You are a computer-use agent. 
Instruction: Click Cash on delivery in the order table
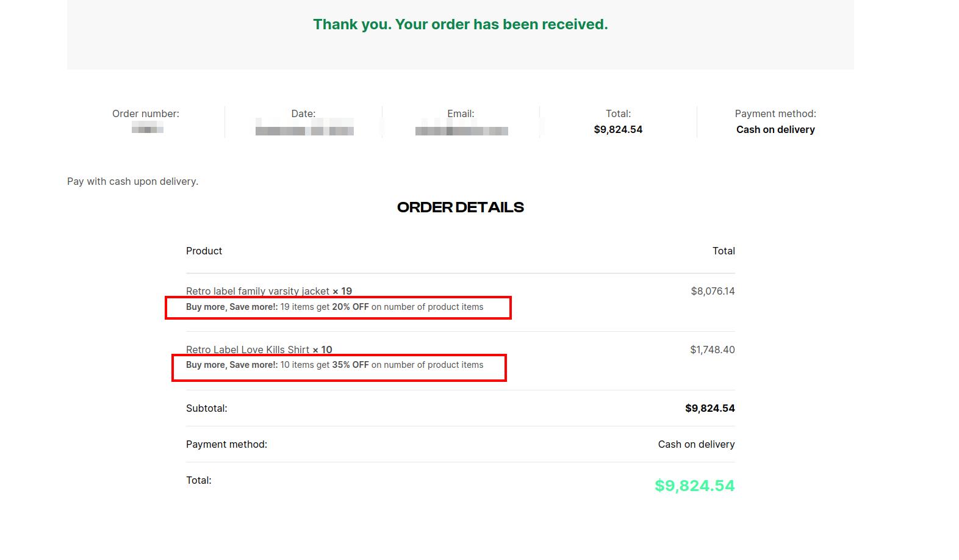pos(696,444)
